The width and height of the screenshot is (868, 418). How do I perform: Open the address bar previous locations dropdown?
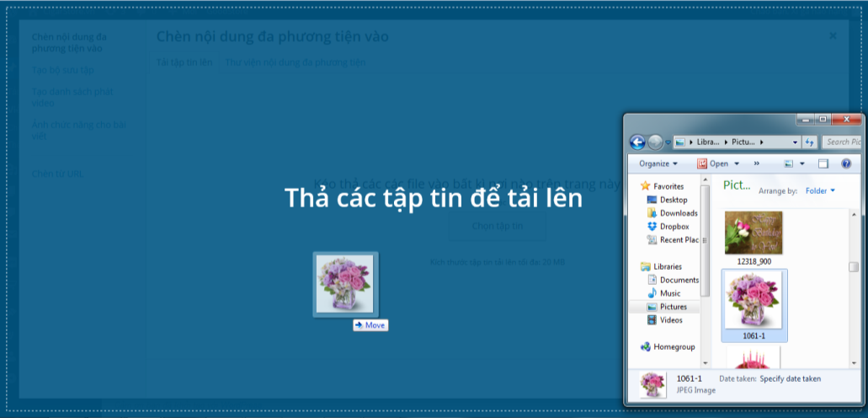pos(795,142)
